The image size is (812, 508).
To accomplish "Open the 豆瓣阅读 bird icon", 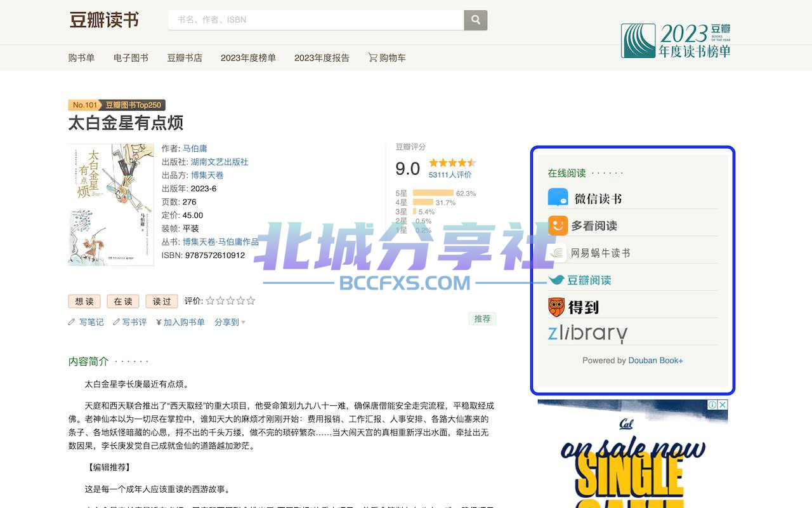I will pyautogui.click(x=556, y=280).
